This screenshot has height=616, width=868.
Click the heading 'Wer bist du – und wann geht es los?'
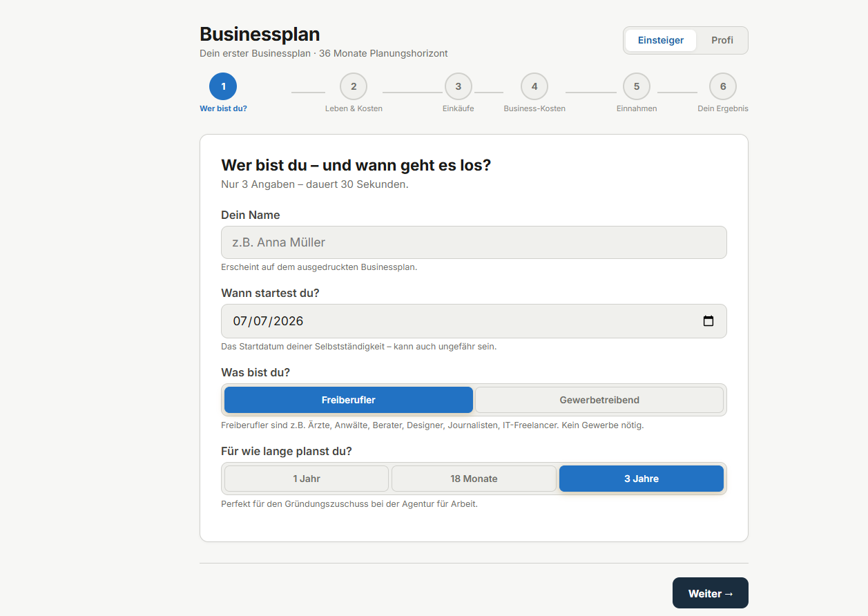point(356,165)
